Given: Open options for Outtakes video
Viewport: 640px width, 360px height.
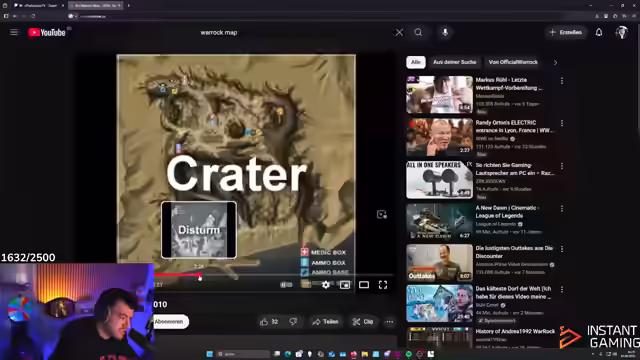Looking at the screenshot, I should tap(562, 249).
